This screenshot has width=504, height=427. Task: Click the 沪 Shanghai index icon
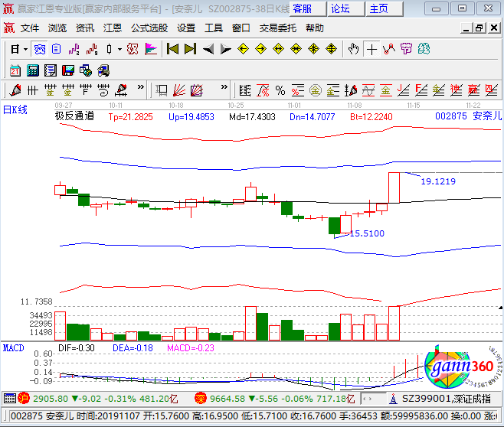(x=24, y=399)
